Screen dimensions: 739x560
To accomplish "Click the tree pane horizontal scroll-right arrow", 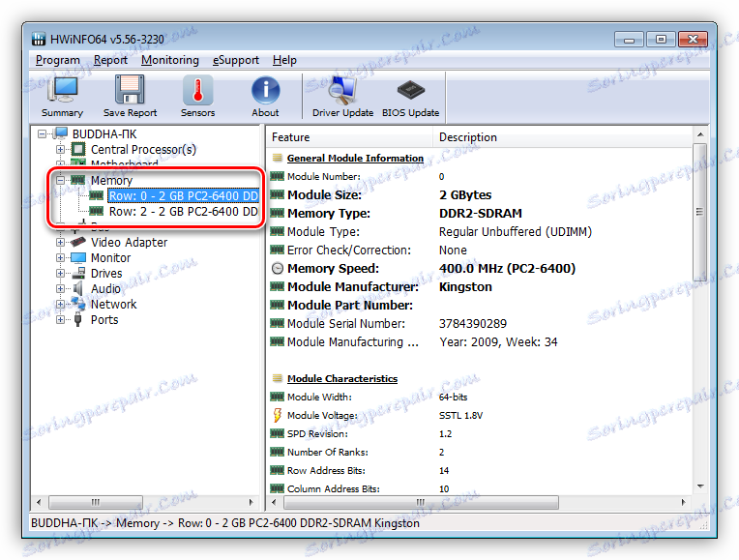I will click(x=251, y=502).
